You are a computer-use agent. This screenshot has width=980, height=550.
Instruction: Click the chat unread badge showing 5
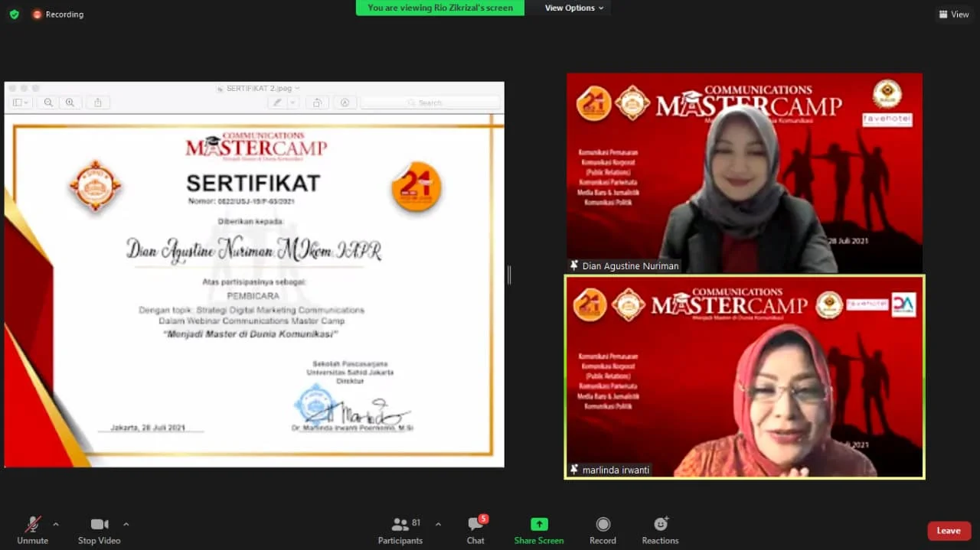click(483, 519)
